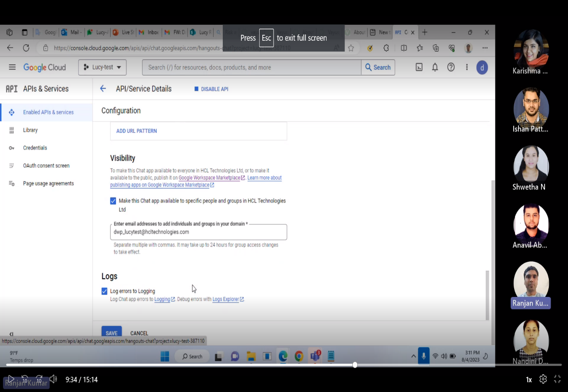The height and width of the screenshot is (392, 568).
Task: Save the configuration with the SAVE button
Action: pos(112,333)
